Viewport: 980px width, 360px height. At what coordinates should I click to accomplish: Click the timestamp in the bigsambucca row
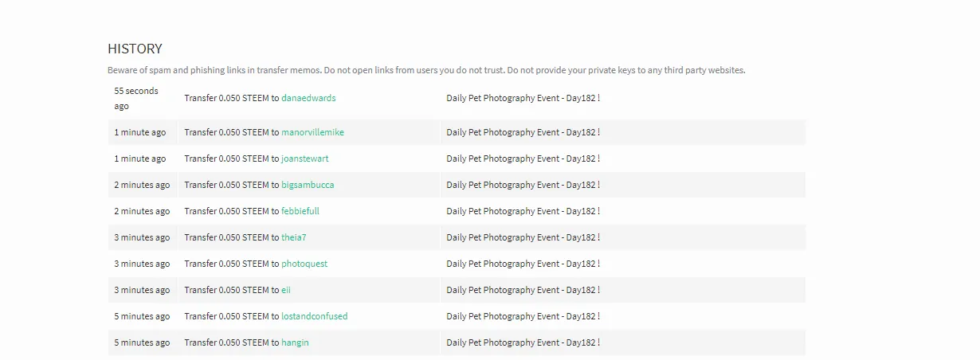pyautogui.click(x=142, y=185)
